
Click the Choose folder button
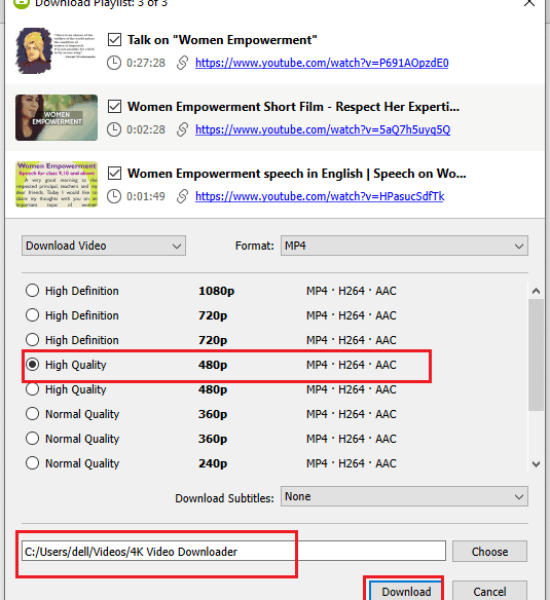click(490, 551)
